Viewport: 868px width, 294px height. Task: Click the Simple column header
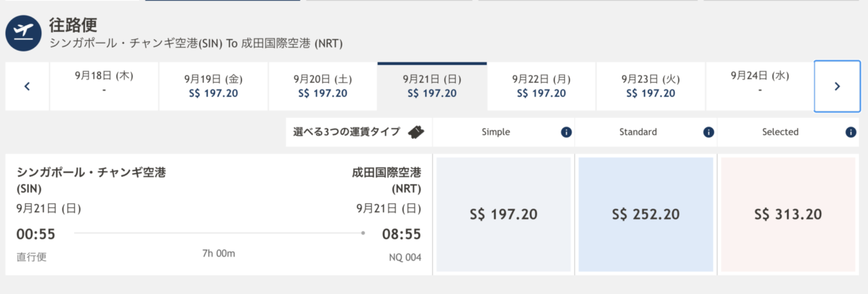tap(496, 132)
